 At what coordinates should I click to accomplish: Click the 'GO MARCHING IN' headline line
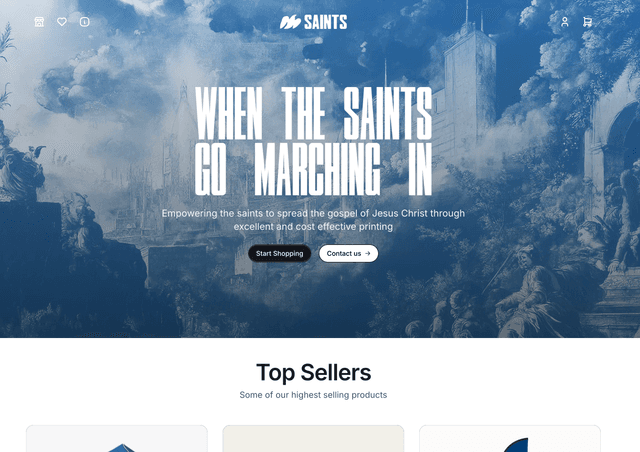(x=313, y=169)
